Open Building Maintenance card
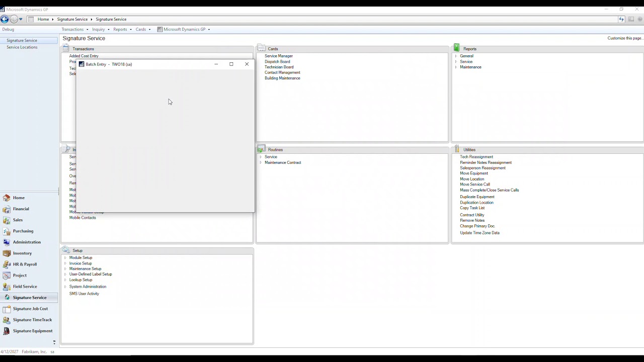Image resolution: width=644 pixels, height=362 pixels. tap(282, 78)
